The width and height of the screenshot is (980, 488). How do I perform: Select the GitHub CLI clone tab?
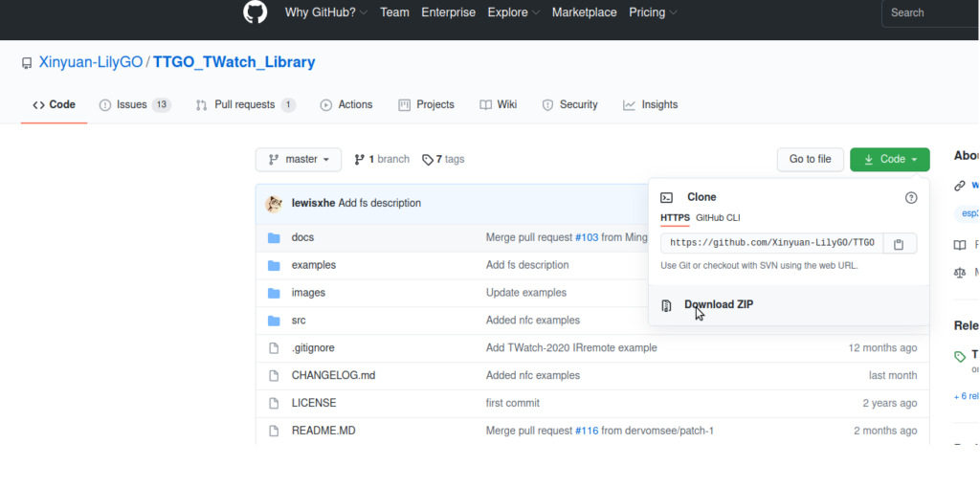718,218
